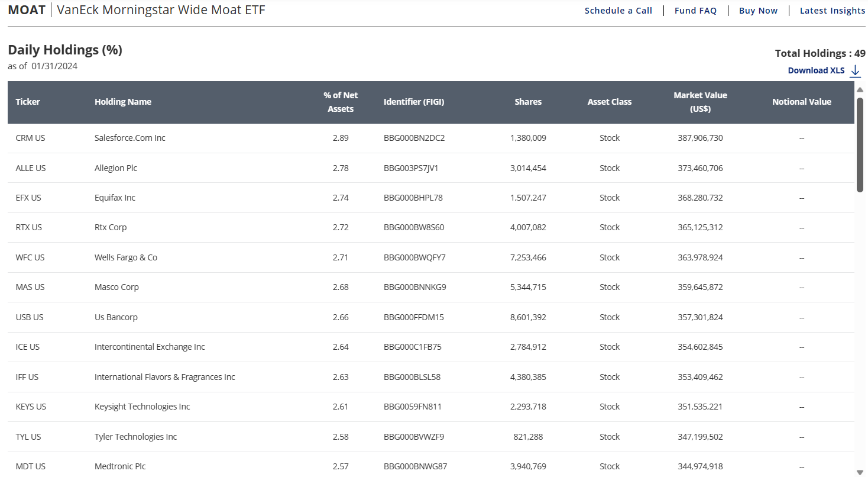Click the scrollbar up arrow of holdings table
868x477 pixels.
coord(860,89)
